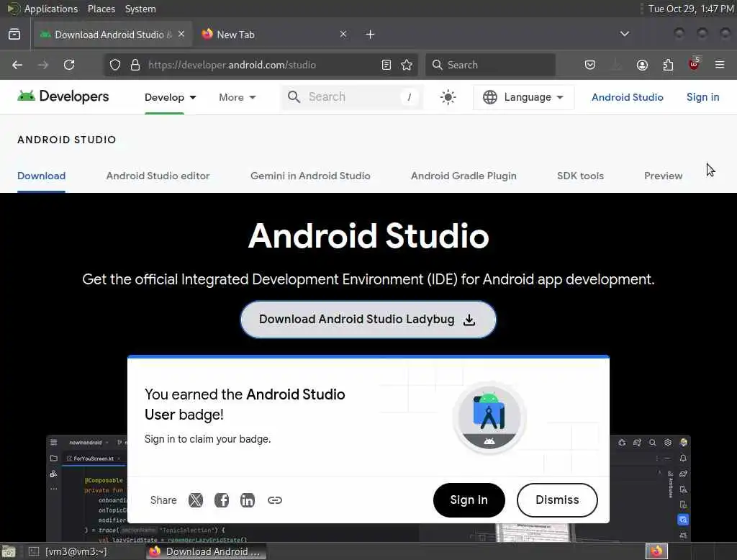This screenshot has height=560, width=737.
Task: Bookmark this page with star icon
Action: (407, 65)
